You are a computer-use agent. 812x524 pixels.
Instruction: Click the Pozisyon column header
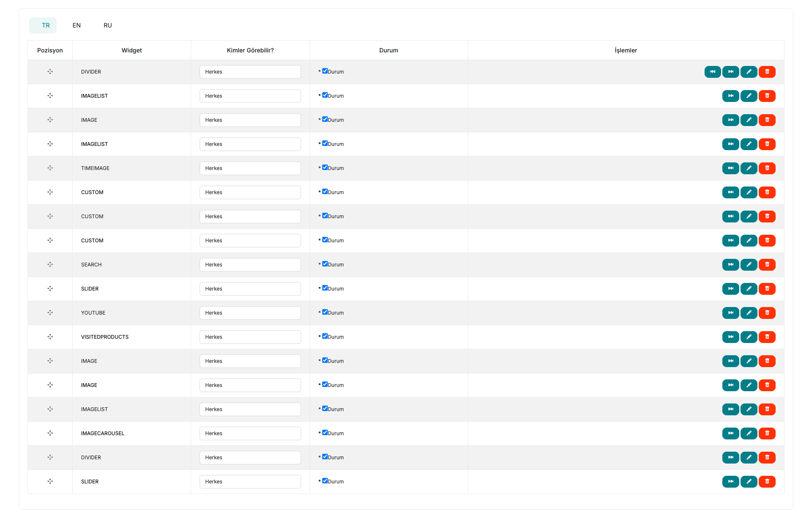50,50
